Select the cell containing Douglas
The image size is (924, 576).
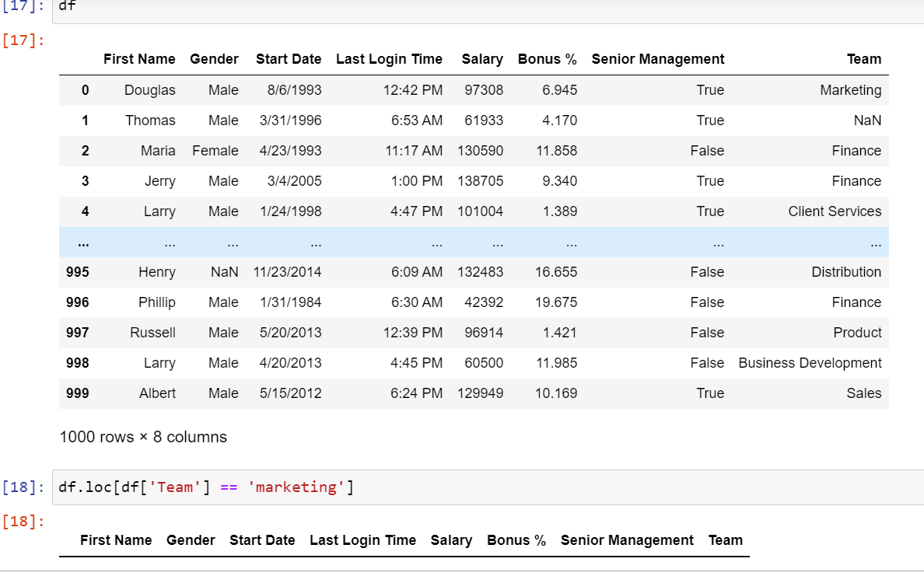149,89
